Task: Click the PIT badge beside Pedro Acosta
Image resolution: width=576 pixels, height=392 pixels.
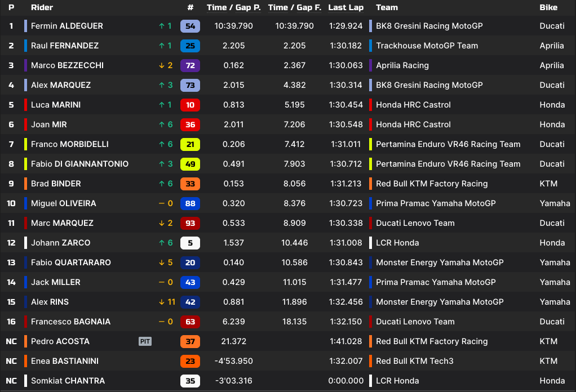Action: point(145,341)
